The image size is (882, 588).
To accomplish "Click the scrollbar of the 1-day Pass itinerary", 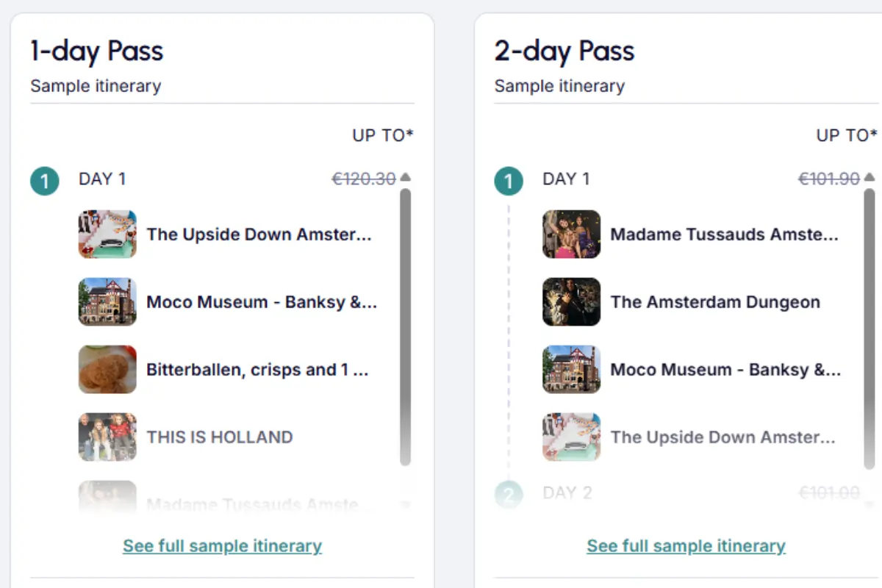I will click(x=407, y=331).
